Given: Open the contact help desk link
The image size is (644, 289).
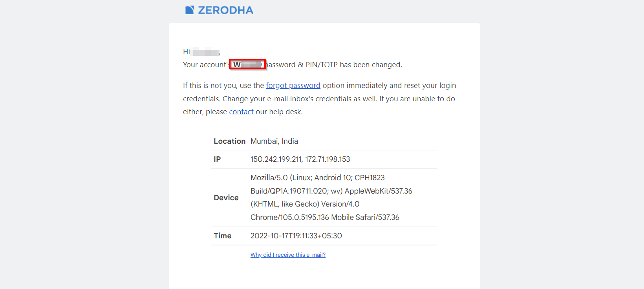Looking at the screenshot, I should coord(241,112).
